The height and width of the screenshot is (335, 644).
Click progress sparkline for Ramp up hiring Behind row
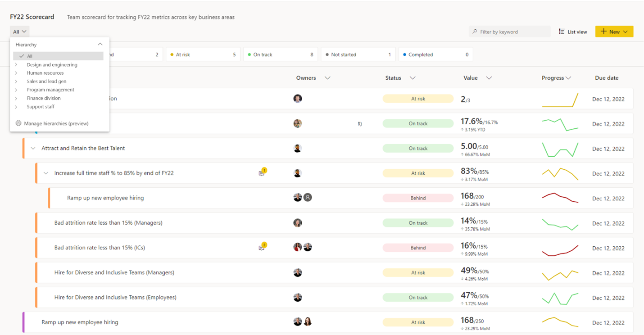point(560,198)
